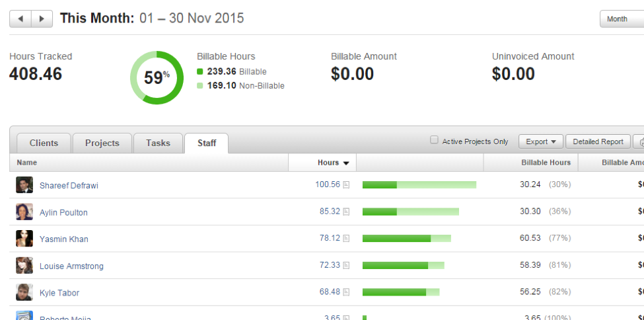Open detail icon beside 68.48 hours
This screenshot has width=644, height=320.
point(346,292)
